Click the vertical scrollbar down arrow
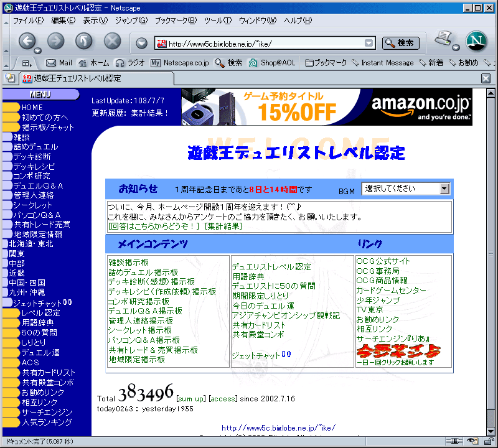The image size is (498, 448). point(491,431)
